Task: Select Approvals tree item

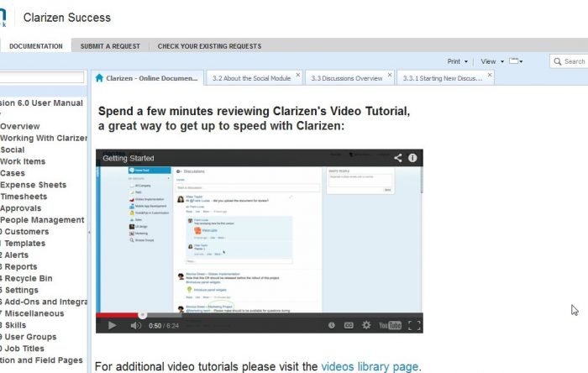Action: point(21,208)
